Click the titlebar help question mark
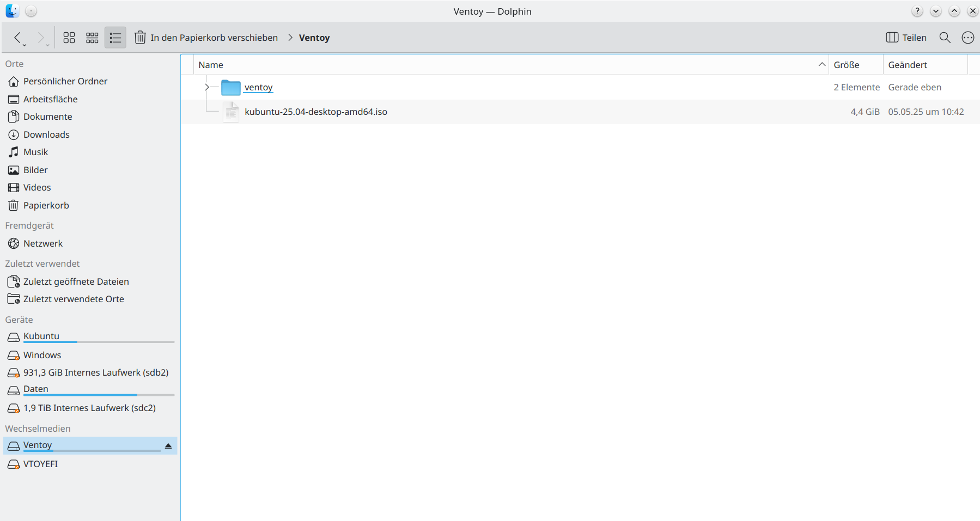This screenshot has width=980, height=521. (917, 11)
